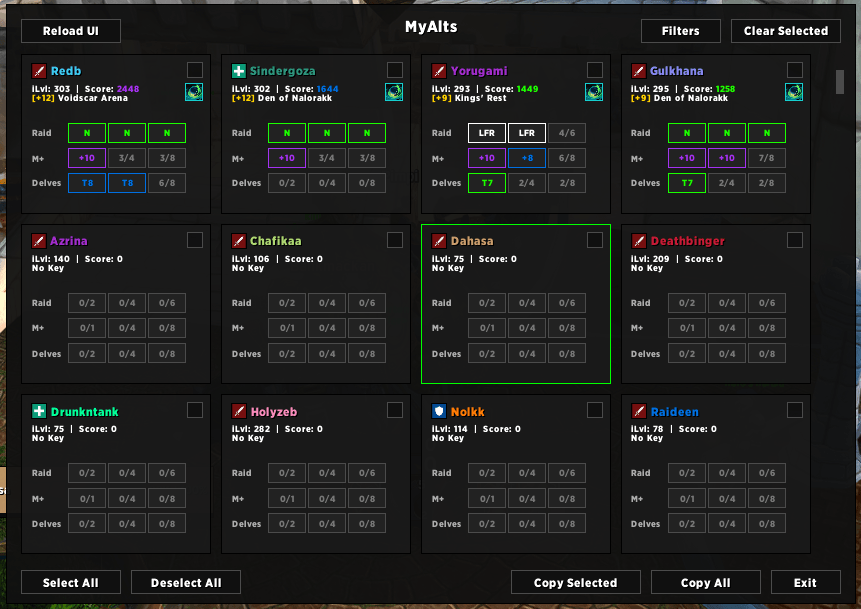Click the Copy All button
Image resolution: width=861 pixels, height=609 pixels.
point(706,583)
